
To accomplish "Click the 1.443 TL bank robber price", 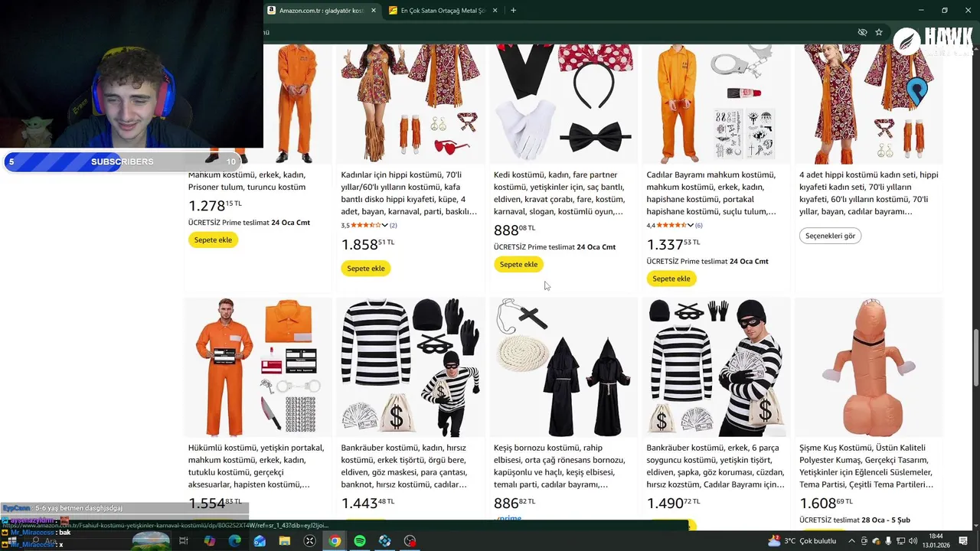I will click(367, 503).
